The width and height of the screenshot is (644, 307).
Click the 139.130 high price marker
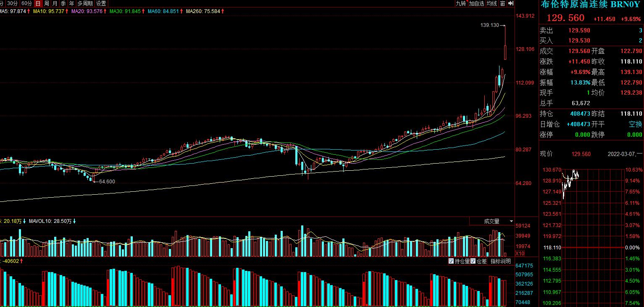489,25
